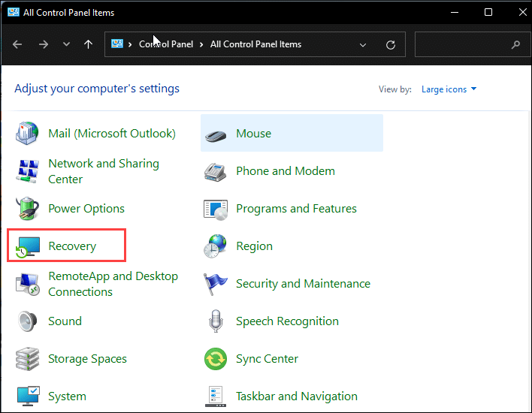This screenshot has height=413, width=532.
Task: Open Security and Maintenance flag icon
Action: coord(215,284)
